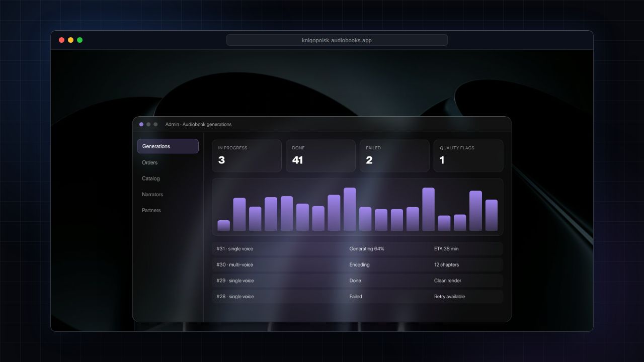Select row "#30 · multi-voice"
644x362 pixels.
[357, 265]
